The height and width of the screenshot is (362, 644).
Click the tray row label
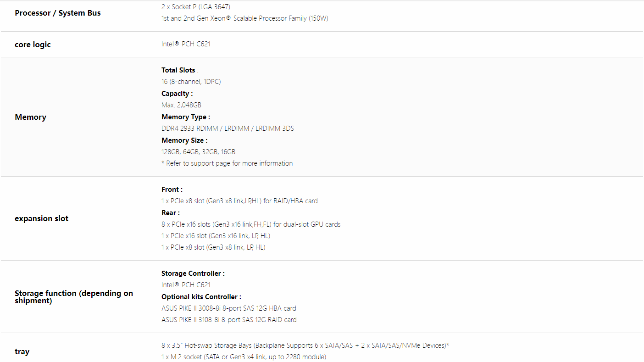[22, 351]
